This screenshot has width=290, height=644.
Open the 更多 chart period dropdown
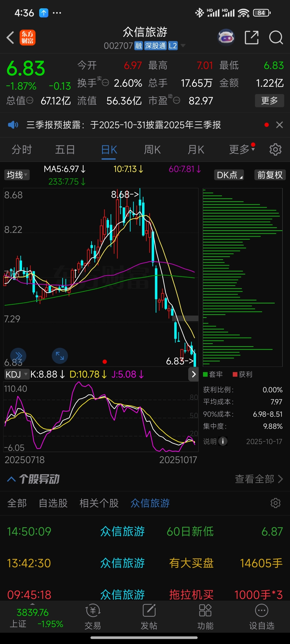(242, 149)
